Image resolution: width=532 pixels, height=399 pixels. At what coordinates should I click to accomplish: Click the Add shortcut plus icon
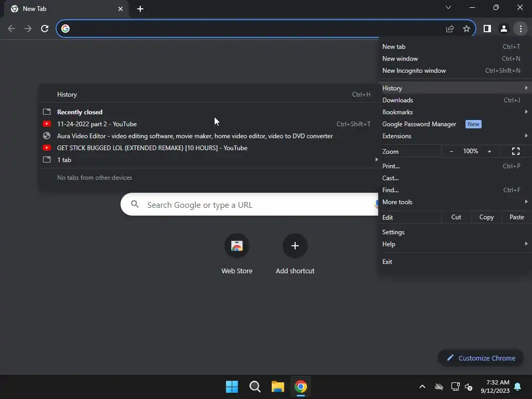pyautogui.click(x=295, y=246)
